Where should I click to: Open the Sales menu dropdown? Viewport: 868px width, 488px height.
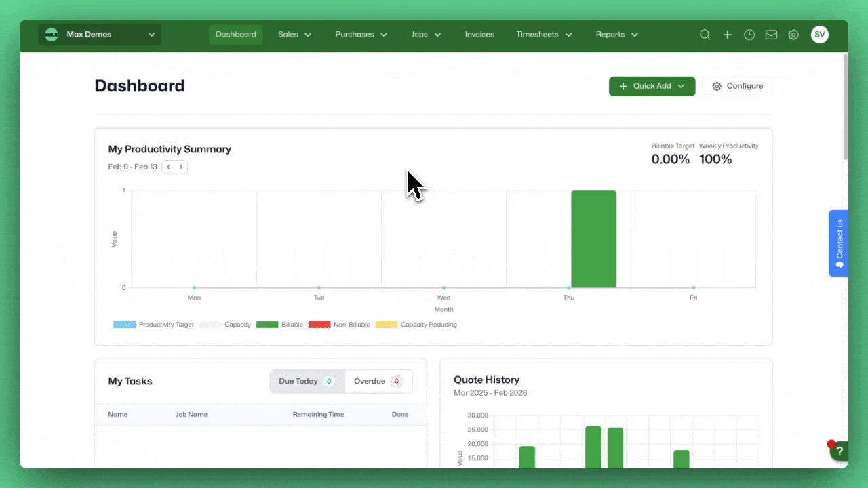click(x=294, y=35)
